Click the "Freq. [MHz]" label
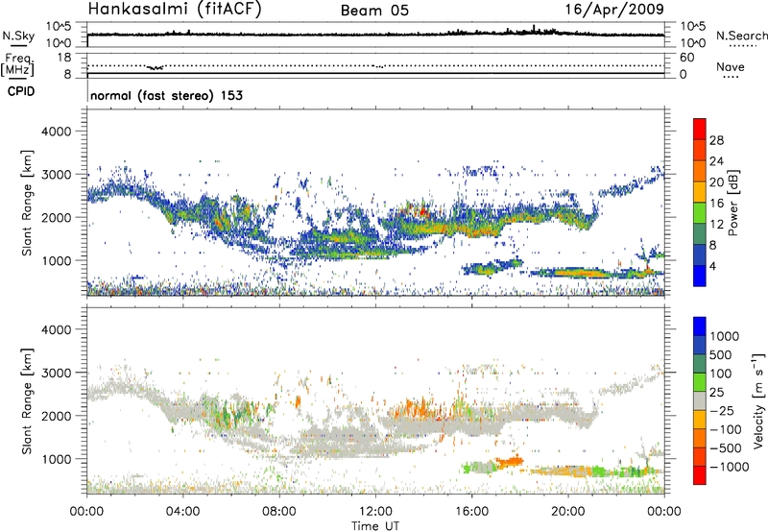This screenshot has width=768, height=532. [x=18, y=64]
